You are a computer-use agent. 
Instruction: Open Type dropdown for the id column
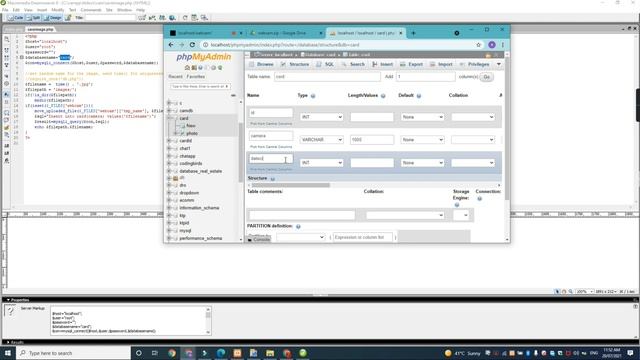(x=322, y=117)
